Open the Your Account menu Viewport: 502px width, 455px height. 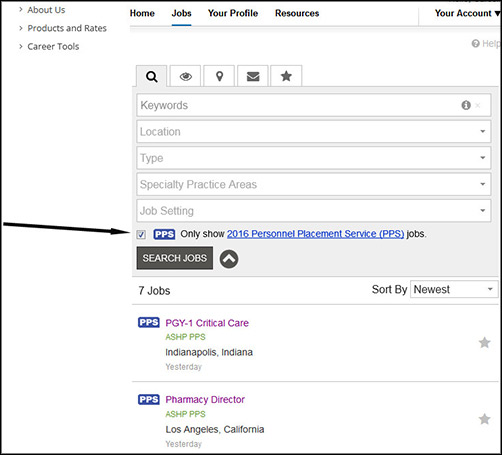tap(467, 13)
